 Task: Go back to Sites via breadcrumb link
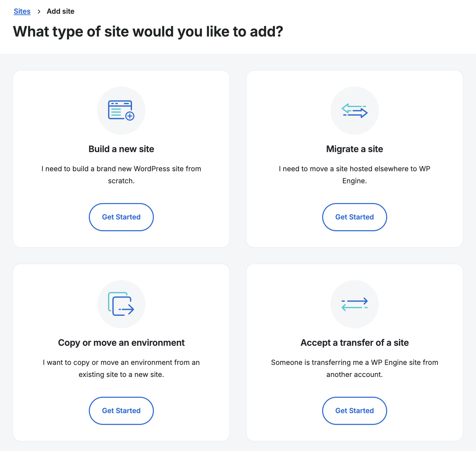pos(22,11)
